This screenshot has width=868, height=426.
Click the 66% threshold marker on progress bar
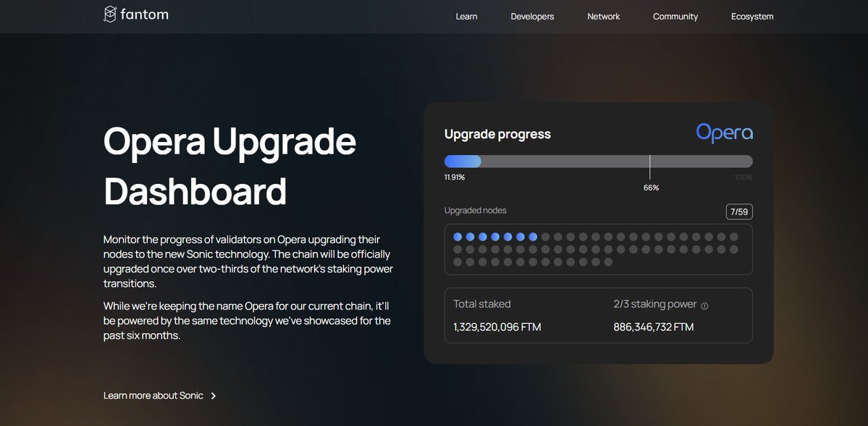pyautogui.click(x=649, y=167)
